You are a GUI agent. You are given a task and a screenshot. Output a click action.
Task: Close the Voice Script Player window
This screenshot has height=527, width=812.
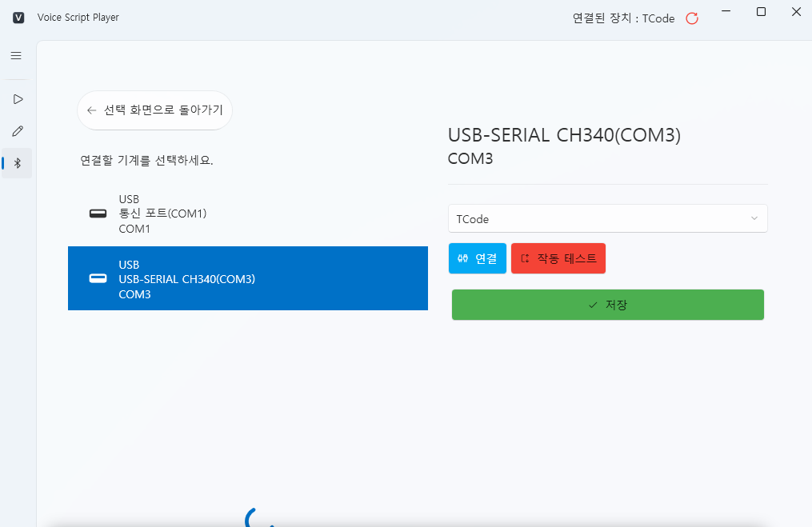[795, 12]
